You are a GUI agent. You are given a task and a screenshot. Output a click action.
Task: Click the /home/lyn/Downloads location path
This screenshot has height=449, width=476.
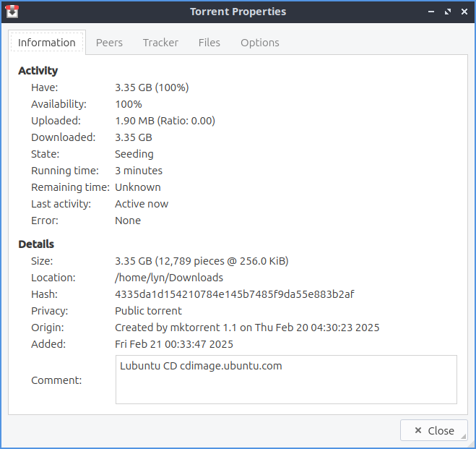point(169,278)
